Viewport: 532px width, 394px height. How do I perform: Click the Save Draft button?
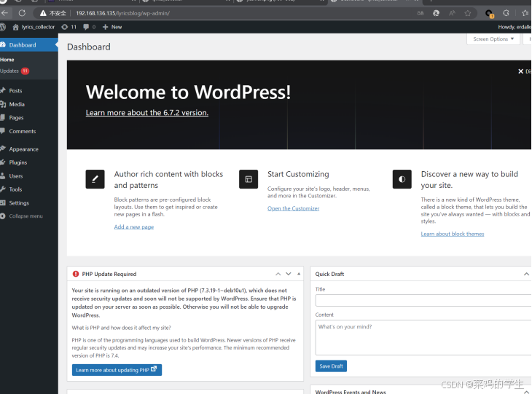coord(331,366)
